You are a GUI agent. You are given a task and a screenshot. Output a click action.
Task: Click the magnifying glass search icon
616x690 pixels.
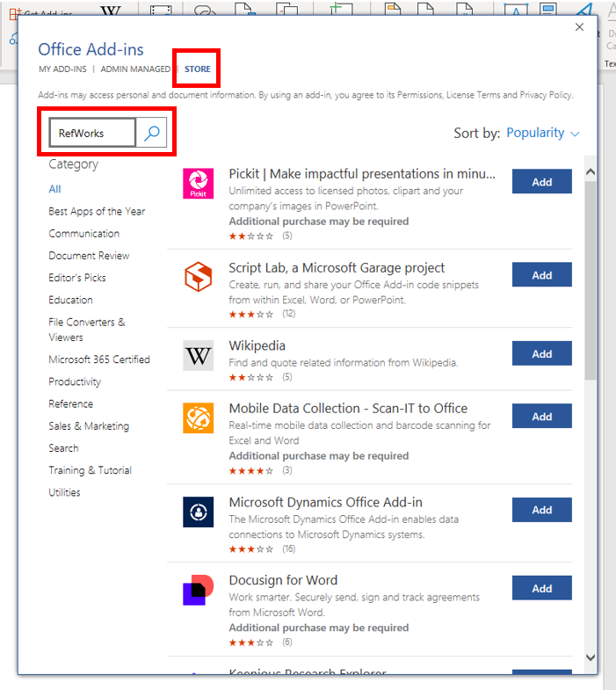[152, 133]
